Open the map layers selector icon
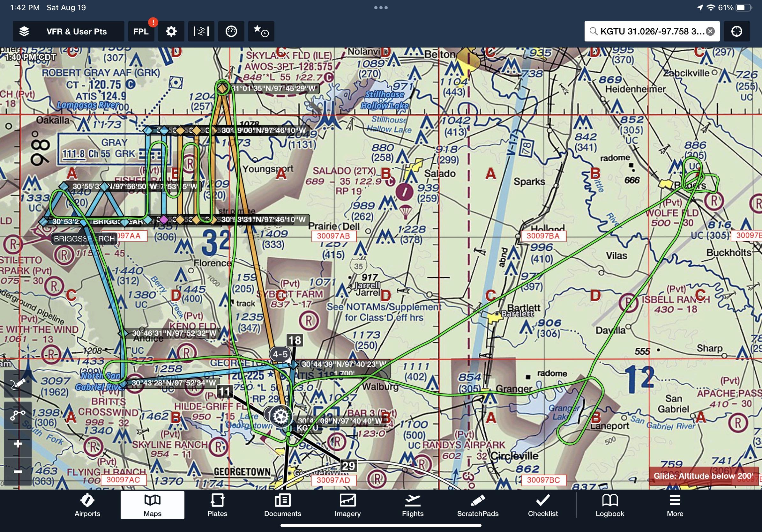The height and width of the screenshot is (532, 762). click(24, 32)
